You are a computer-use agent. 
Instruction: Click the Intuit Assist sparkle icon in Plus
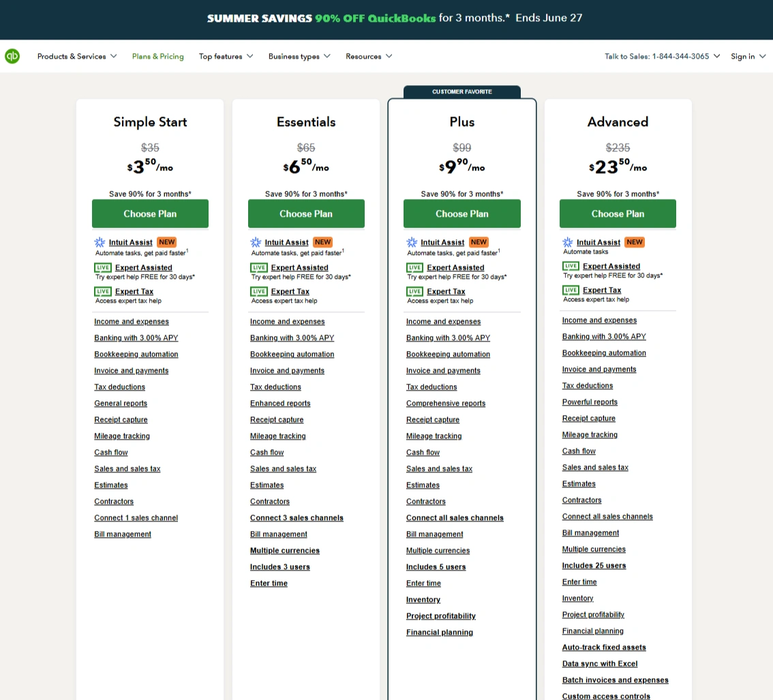pyautogui.click(x=412, y=242)
